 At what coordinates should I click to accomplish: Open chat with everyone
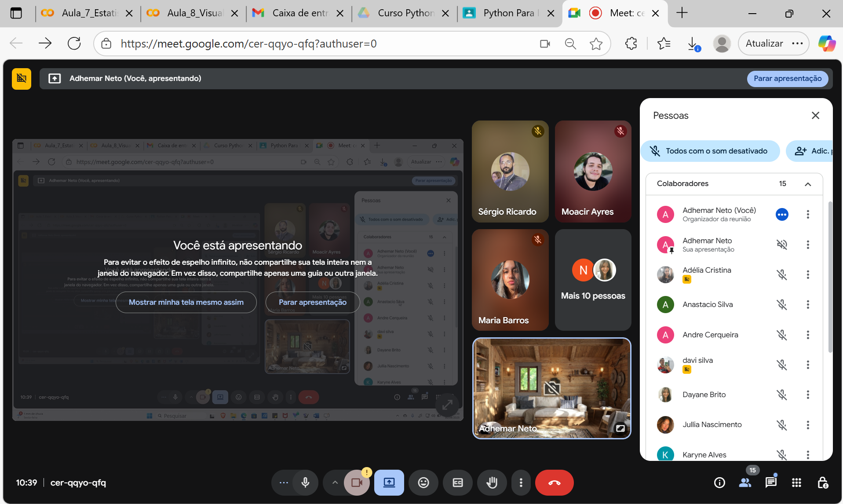coord(771,483)
